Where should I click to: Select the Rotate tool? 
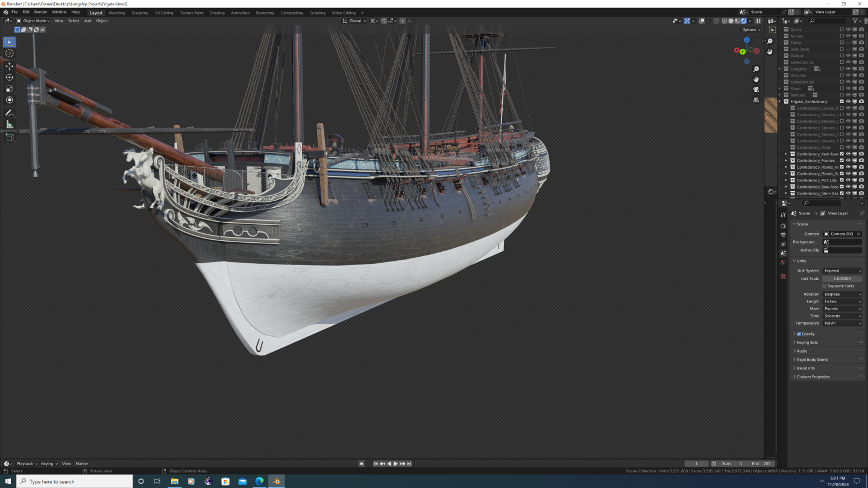(9, 77)
